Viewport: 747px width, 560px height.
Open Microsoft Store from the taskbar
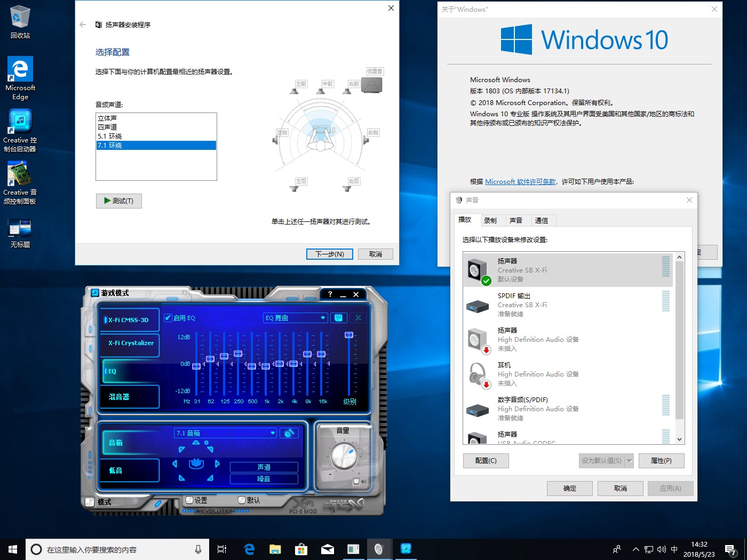coord(301,549)
